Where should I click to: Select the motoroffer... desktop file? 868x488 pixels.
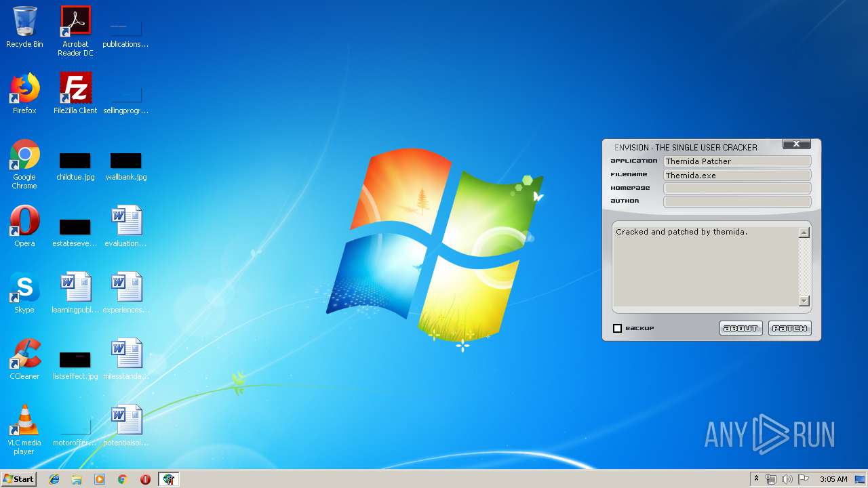[75, 431]
